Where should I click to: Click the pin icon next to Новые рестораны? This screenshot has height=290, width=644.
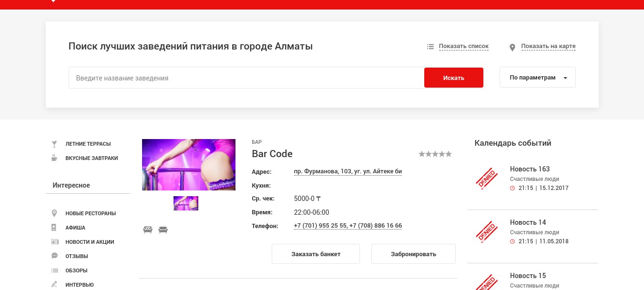pos(54,213)
